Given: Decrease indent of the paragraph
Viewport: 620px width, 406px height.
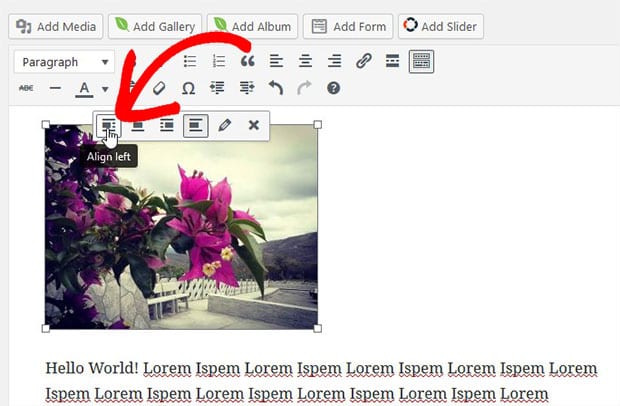Looking at the screenshot, I should 217,88.
